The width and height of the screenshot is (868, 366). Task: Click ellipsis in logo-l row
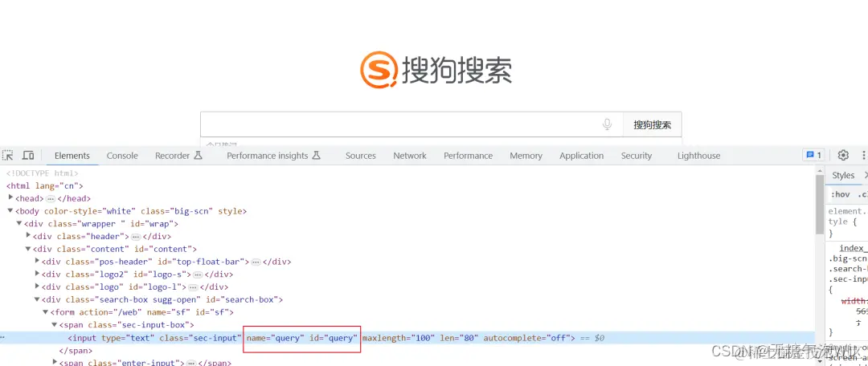[x=193, y=287]
